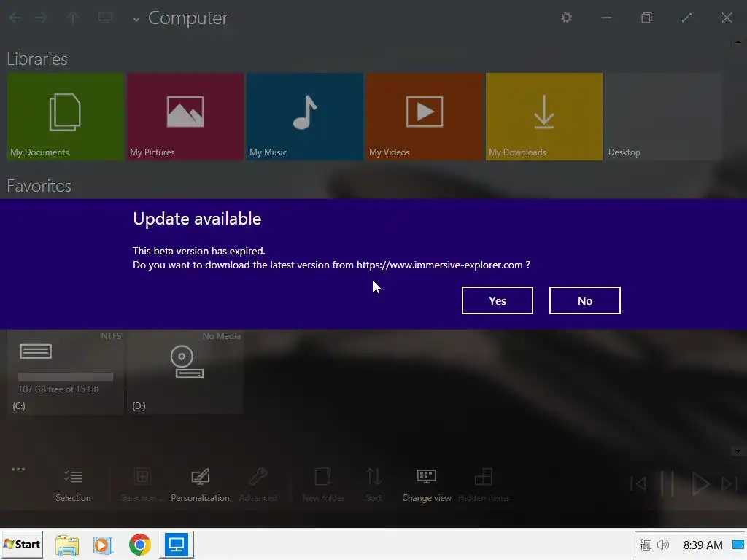The width and height of the screenshot is (747, 560).
Task: Open the My Music library tile
Action: click(304, 117)
